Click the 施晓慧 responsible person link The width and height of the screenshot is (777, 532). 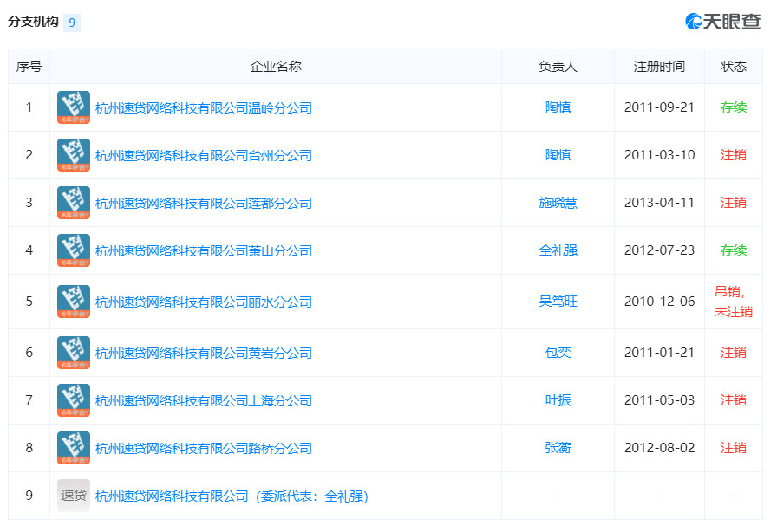(x=558, y=202)
